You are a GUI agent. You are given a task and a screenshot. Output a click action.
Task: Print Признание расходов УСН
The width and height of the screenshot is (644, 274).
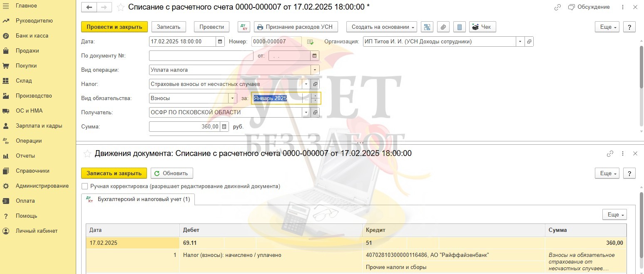click(296, 27)
